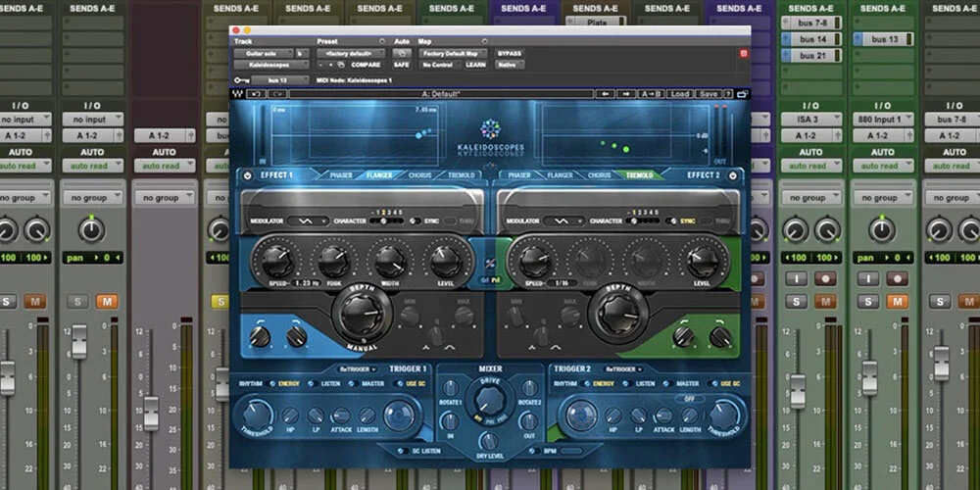The height and width of the screenshot is (490, 980).
Task: Select Chorus tab for Effect 1
Action: [x=420, y=175]
